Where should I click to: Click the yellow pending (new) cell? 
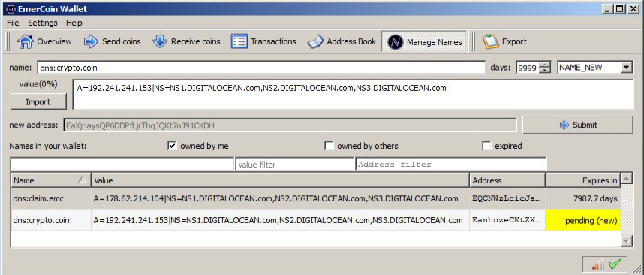tap(582, 220)
